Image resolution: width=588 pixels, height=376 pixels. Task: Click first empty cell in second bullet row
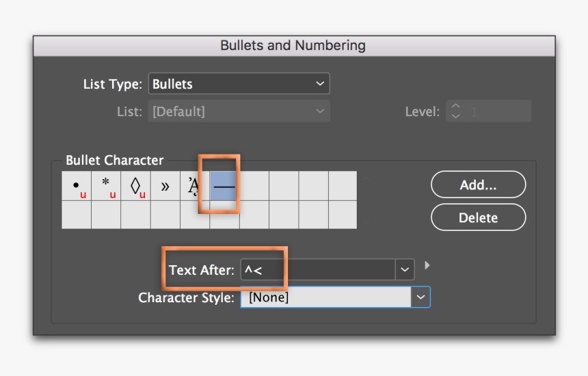[x=77, y=215]
